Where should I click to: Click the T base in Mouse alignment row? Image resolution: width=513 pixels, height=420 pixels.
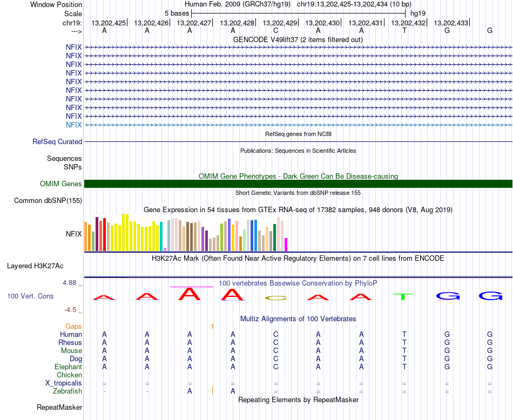coord(404,350)
